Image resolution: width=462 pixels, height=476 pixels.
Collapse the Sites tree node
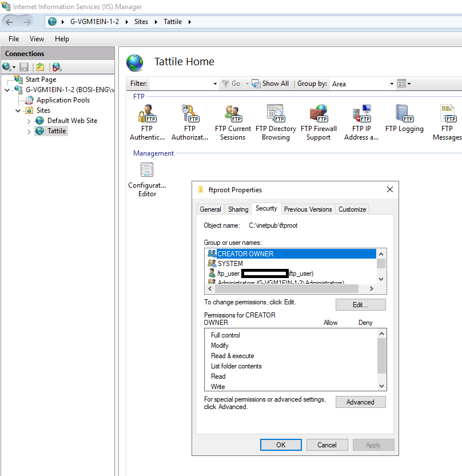click(18, 111)
